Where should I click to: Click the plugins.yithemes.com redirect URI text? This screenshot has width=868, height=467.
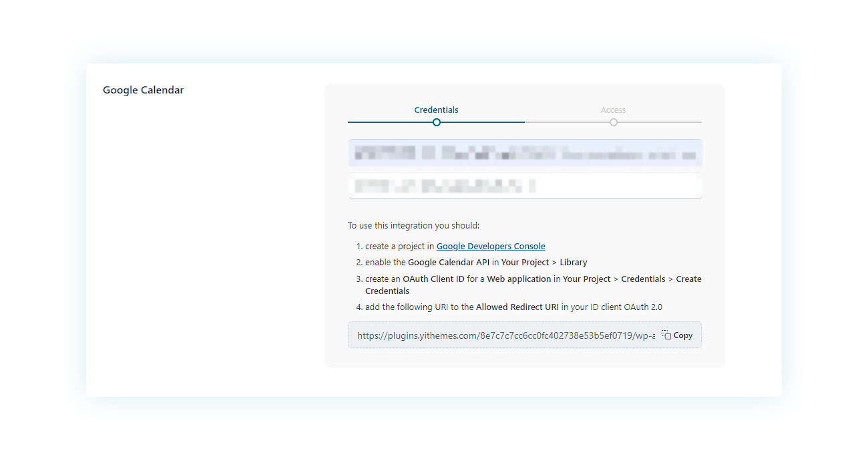(506, 335)
